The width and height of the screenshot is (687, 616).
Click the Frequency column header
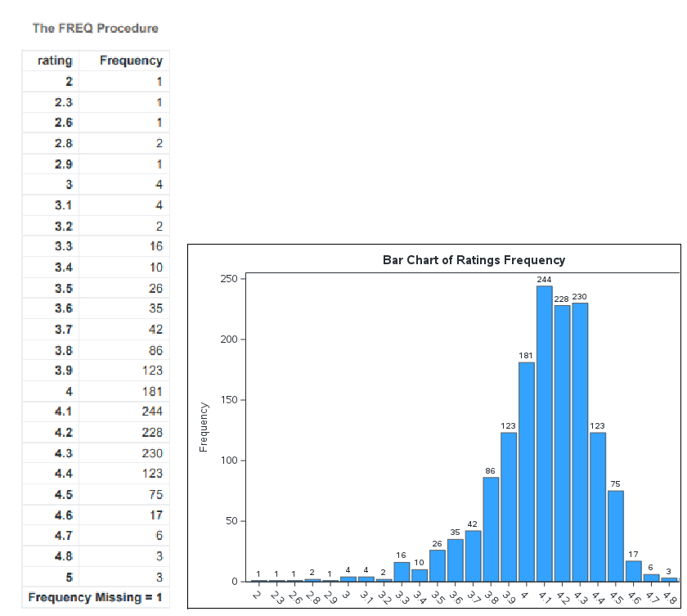129,61
